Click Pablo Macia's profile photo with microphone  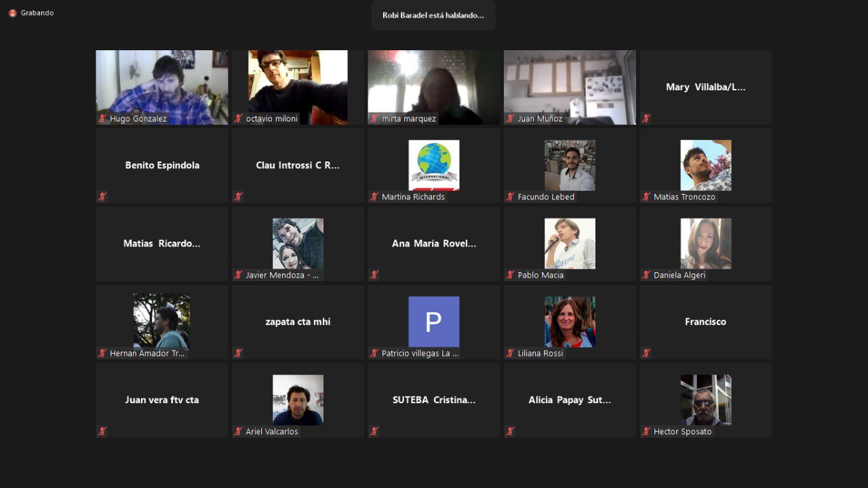click(x=570, y=243)
